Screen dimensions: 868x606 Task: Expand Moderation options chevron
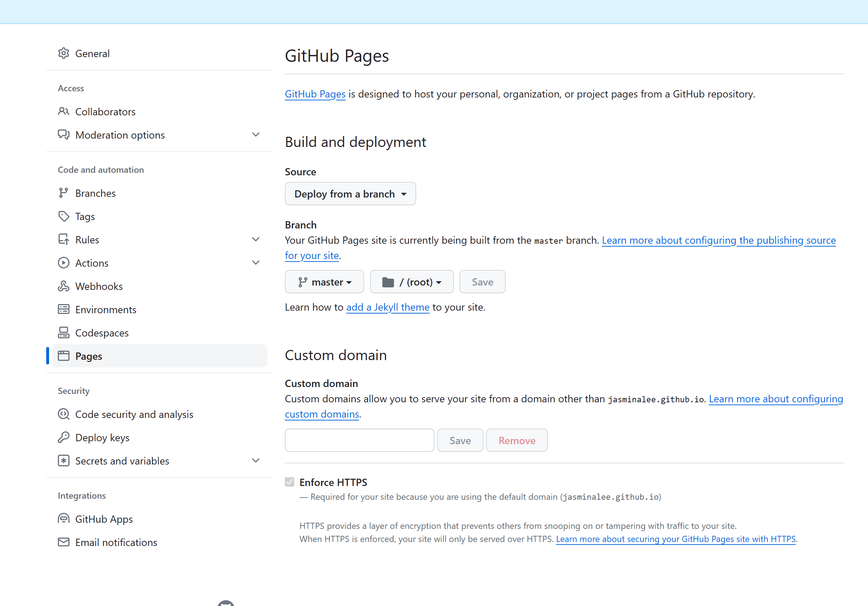pos(256,135)
